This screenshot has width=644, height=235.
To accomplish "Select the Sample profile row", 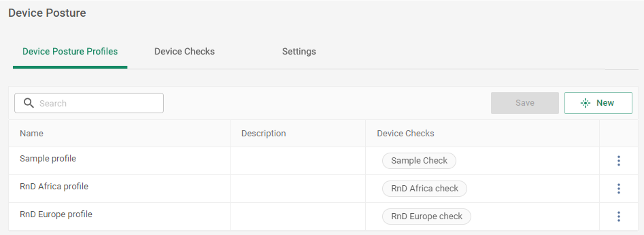I will click(48, 158).
